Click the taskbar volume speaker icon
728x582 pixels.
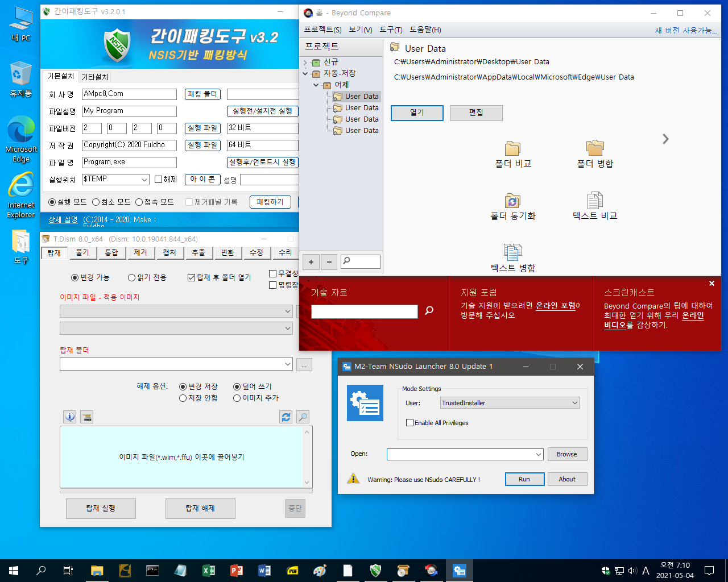(632, 571)
